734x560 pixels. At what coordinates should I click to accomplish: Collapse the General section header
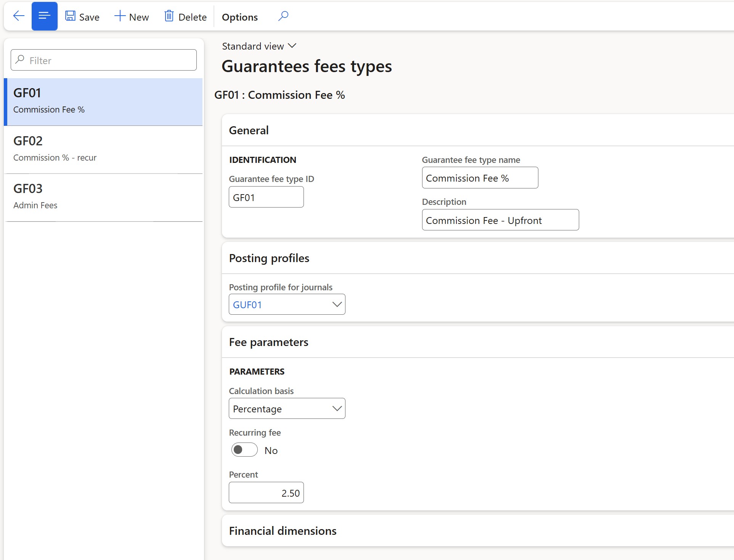coord(249,130)
